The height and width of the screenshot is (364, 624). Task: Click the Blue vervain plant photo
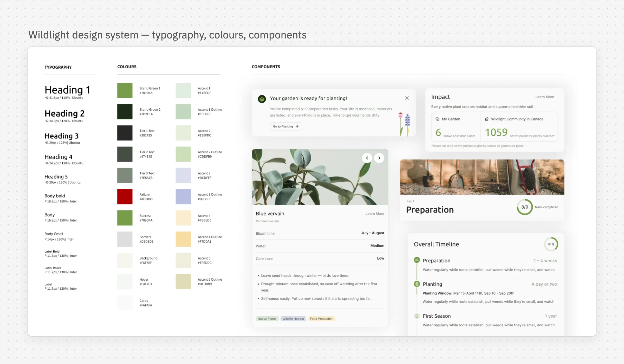click(x=320, y=177)
